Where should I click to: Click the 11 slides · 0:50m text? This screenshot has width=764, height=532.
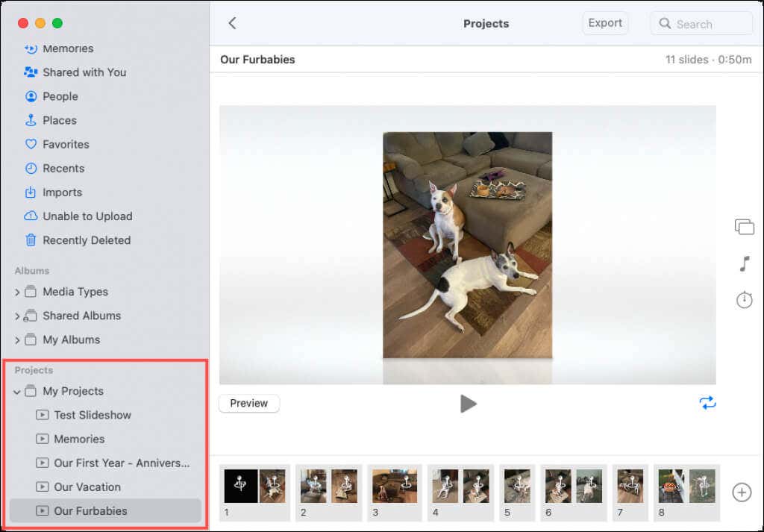coord(709,60)
